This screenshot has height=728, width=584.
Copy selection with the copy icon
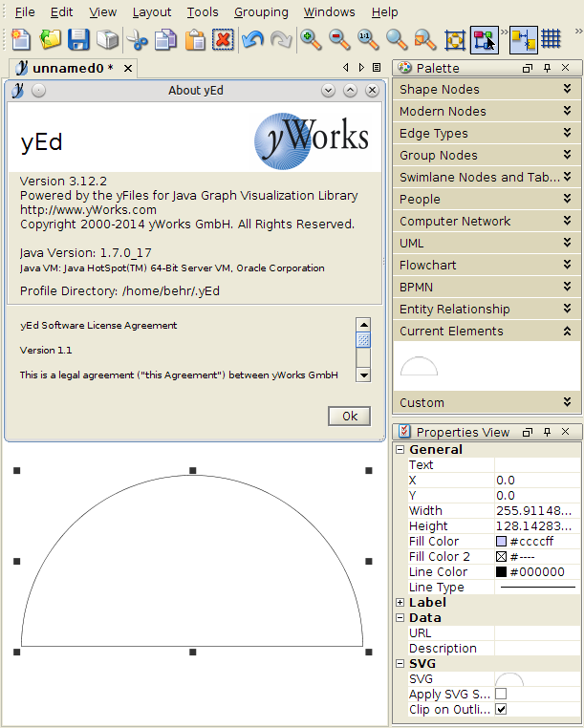tap(166, 39)
